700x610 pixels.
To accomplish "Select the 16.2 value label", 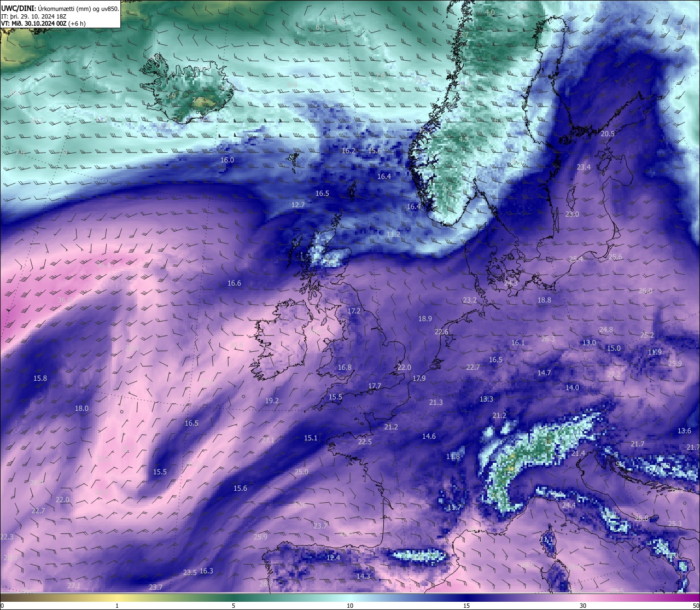I will [348, 150].
